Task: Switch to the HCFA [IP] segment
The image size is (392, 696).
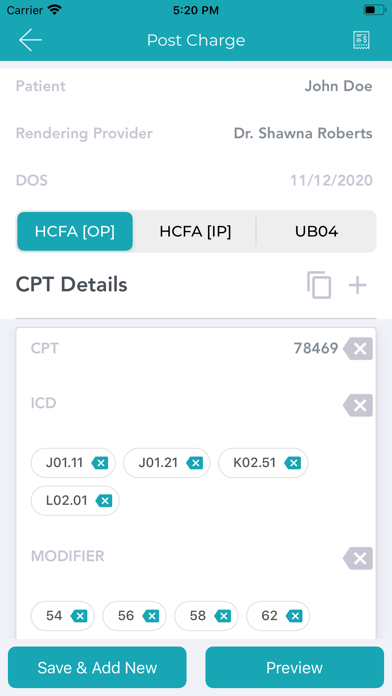Action: pyautogui.click(x=195, y=231)
